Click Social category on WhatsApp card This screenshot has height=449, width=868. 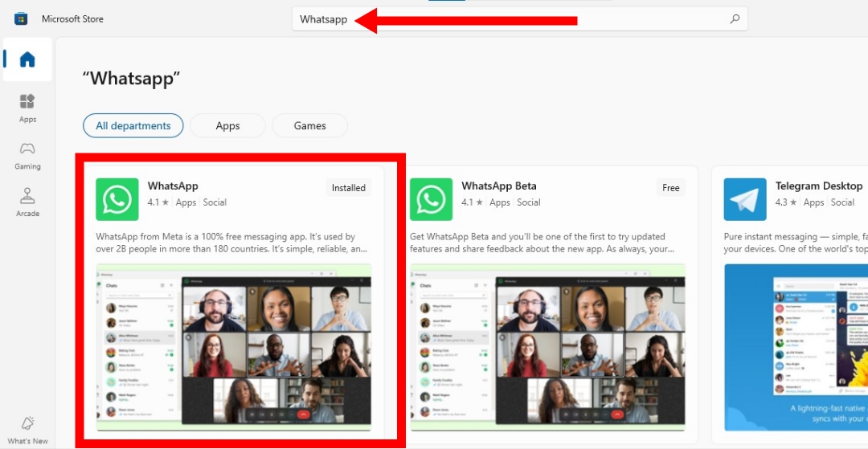coord(215,202)
